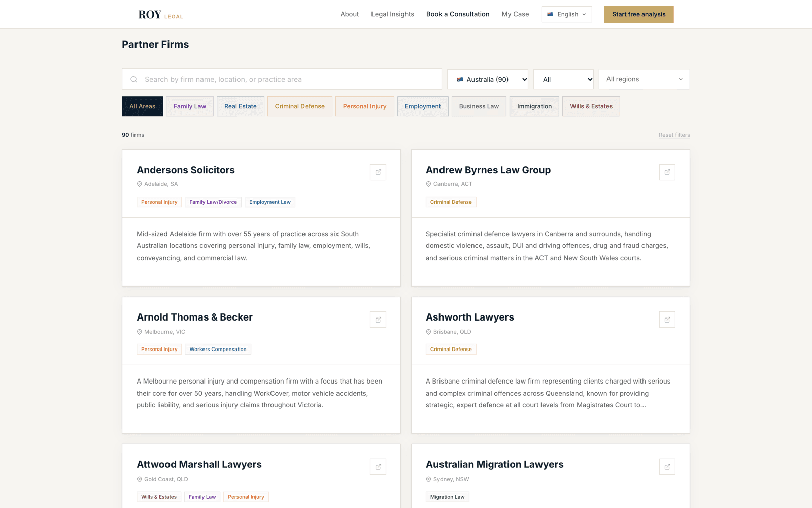The height and width of the screenshot is (508, 812).
Task: Filter by Business Law
Action: pos(479,106)
